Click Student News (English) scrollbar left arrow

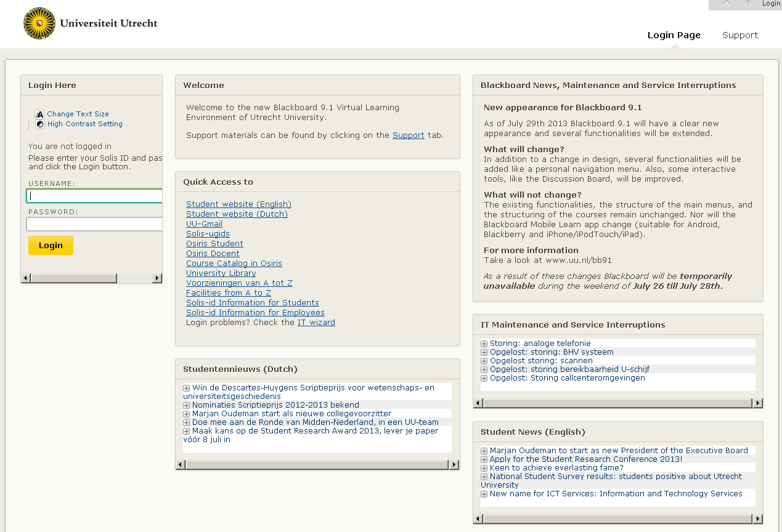(478, 519)
